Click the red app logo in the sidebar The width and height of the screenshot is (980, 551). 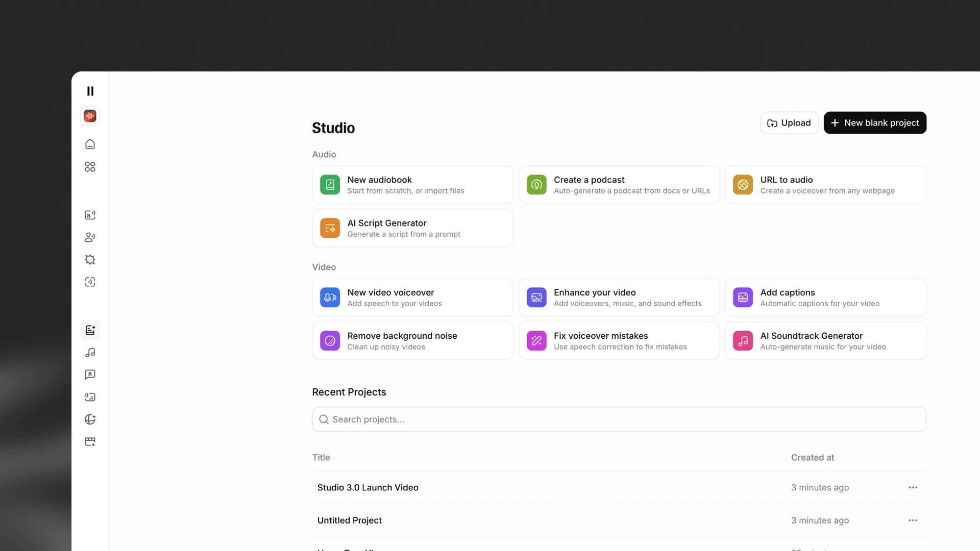[x=90, y=116]
